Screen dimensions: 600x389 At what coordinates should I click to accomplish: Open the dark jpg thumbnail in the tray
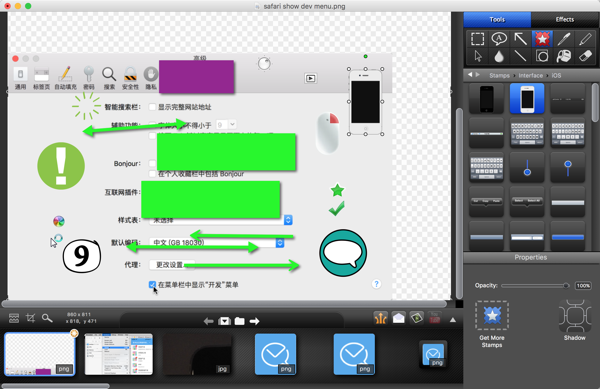[197, 354]
